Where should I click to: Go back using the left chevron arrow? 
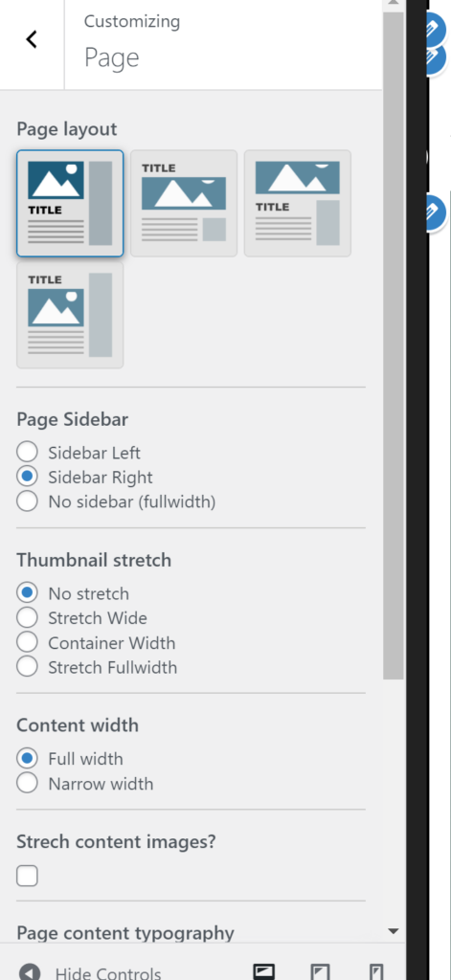tap(32, 39)
